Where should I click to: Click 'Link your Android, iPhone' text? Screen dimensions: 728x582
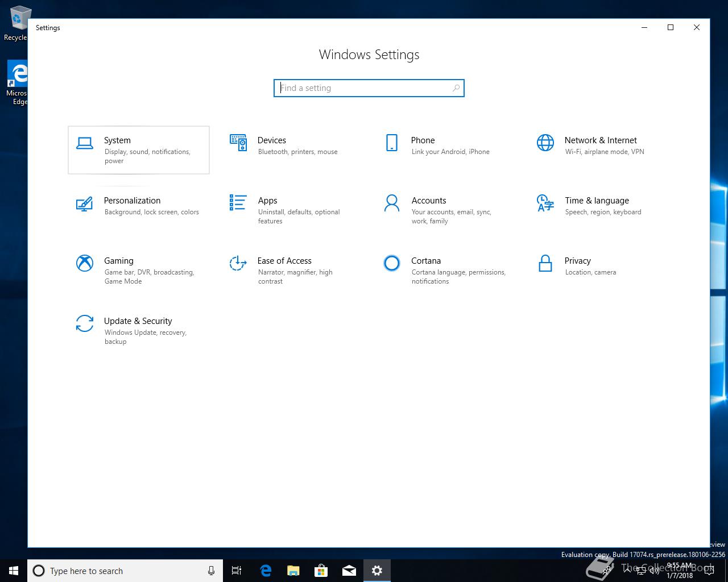click(450, 152)
